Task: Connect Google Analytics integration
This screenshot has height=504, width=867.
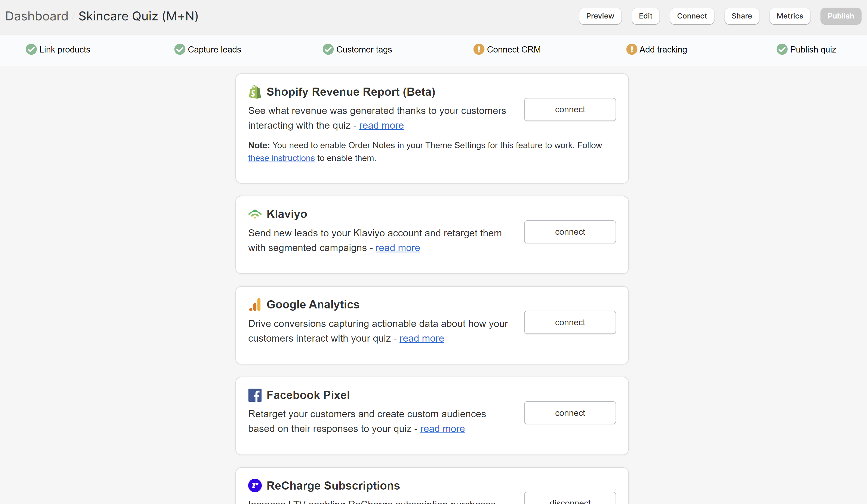Action: (570, 322)
